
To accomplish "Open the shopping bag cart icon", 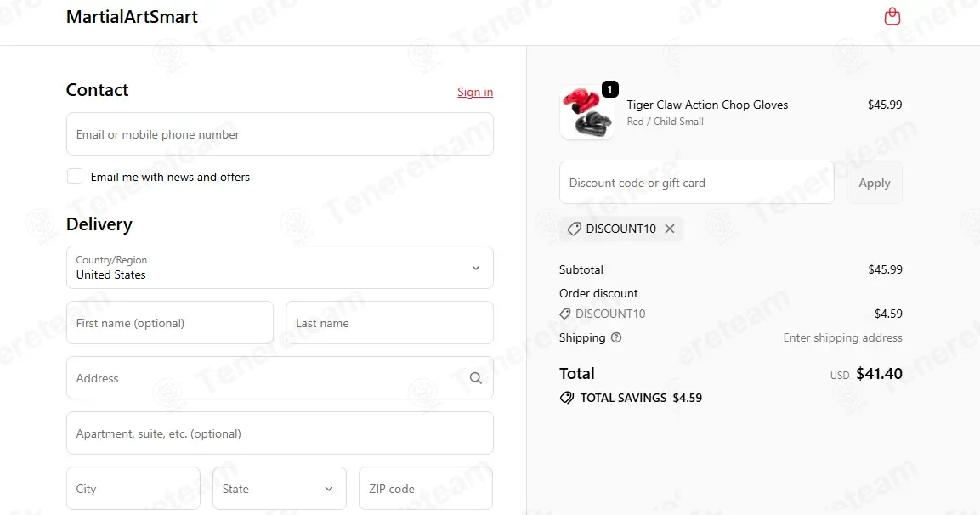I will pos(892,16).
